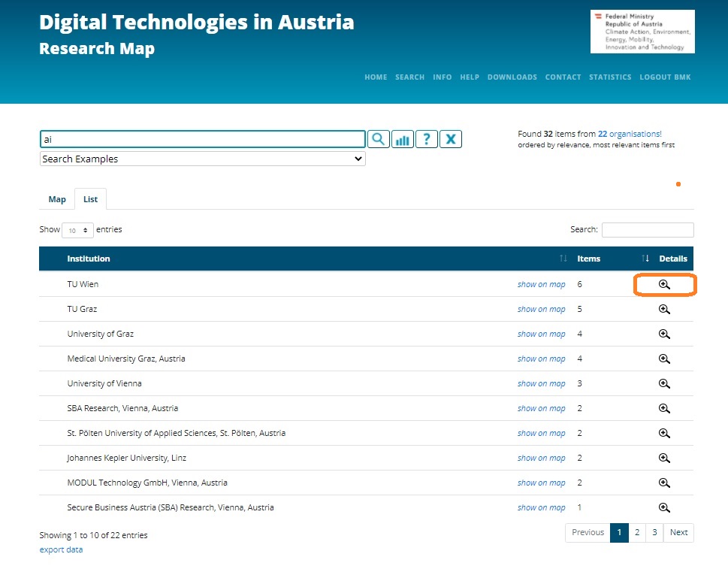Open details for University of Graz
This screenshot has height=572, width=728.
point(664,334)
